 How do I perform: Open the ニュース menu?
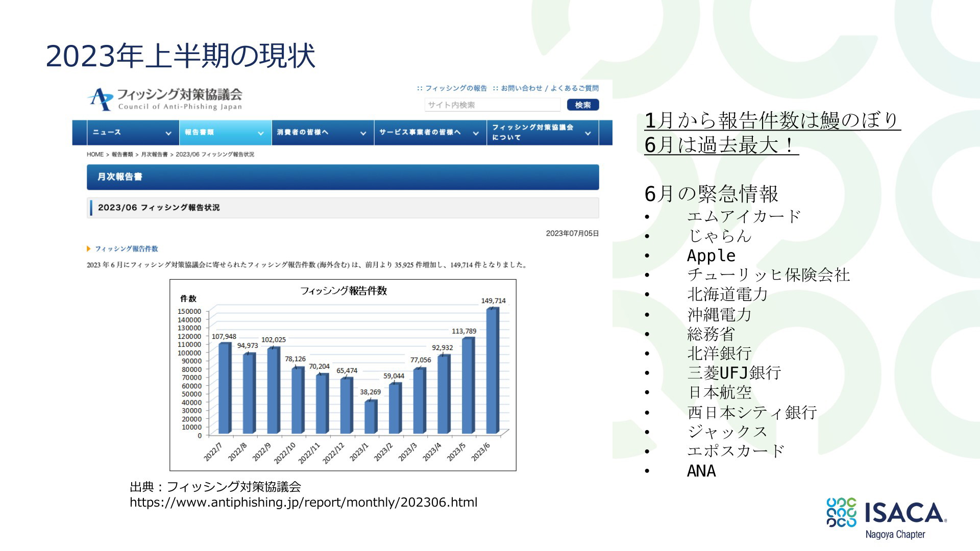tap(133, 133)
